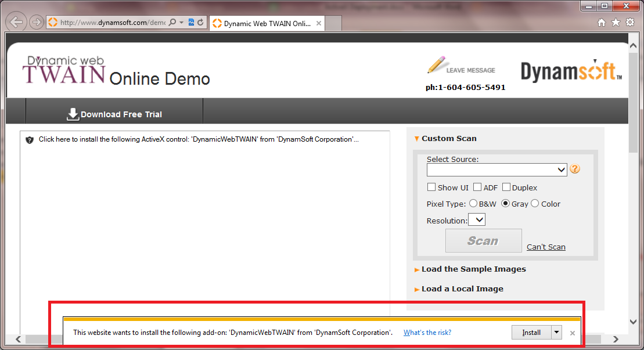Viewport: 644px width, 350px height.
Task: Click the Refresh icon in address bar
Action: point(201,23)
